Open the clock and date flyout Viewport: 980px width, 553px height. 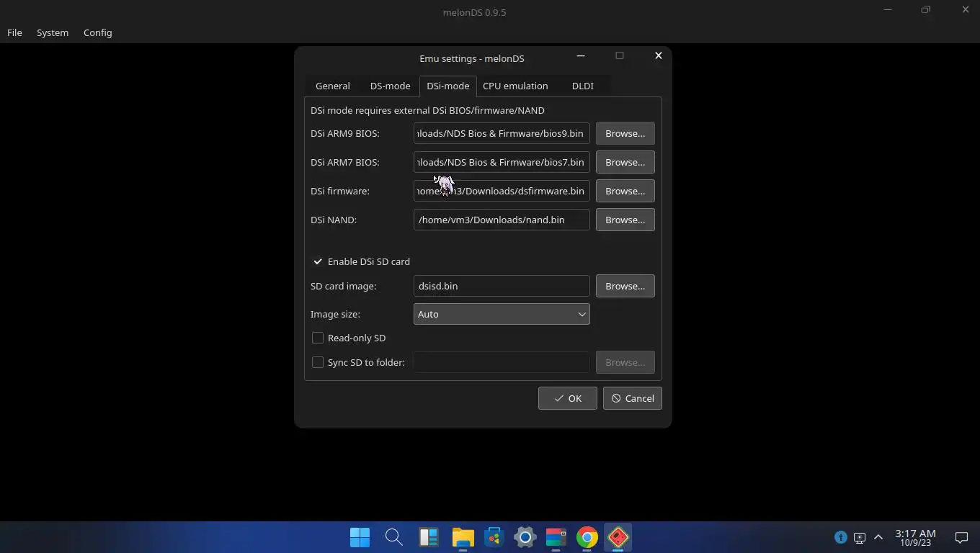click(x=915, y=537)
